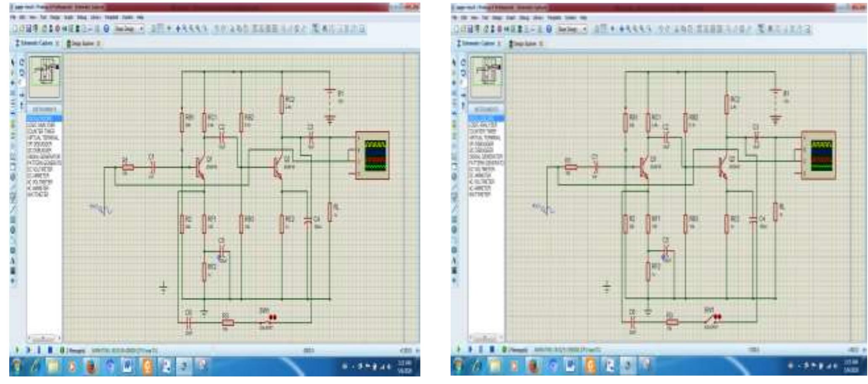Click rotate clockwise icon in right window
The height and width of the screenshot is (384, 868).
tap(464, 62)
